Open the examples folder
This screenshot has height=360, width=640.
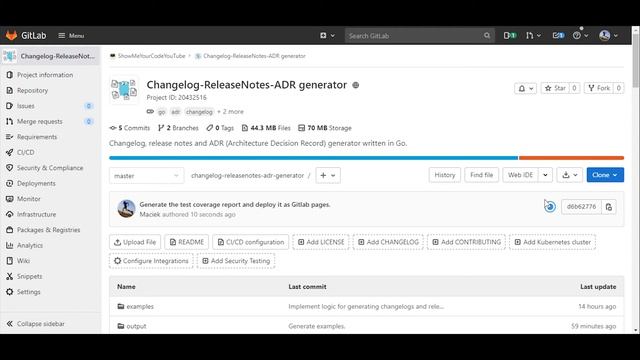140,307
